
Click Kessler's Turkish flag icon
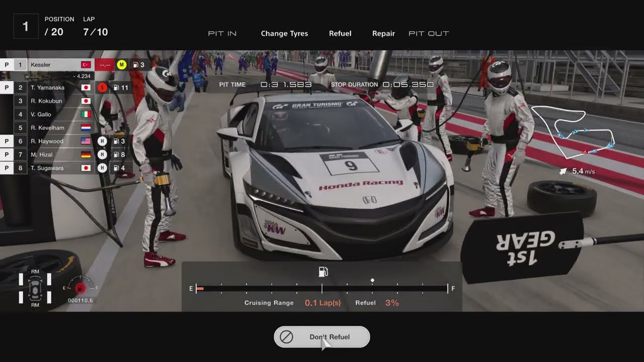pyautogui.click(x=86, y=65)
